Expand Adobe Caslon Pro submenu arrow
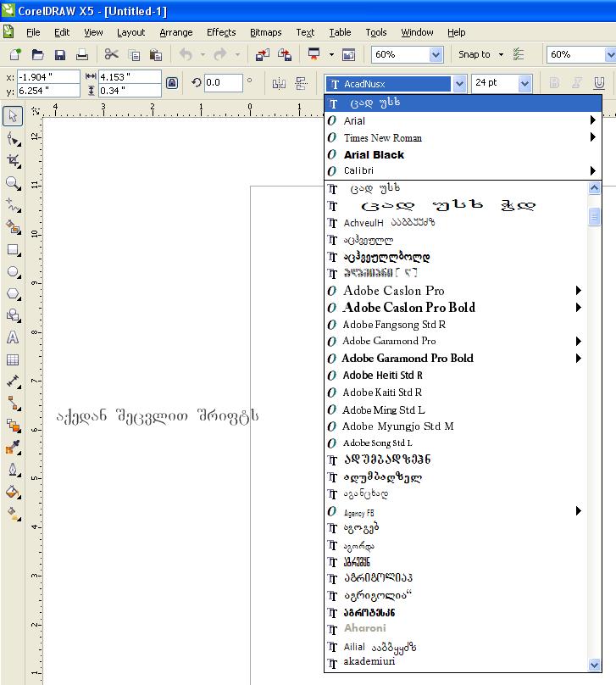The image size is (616, 685). tap(579, 291)
